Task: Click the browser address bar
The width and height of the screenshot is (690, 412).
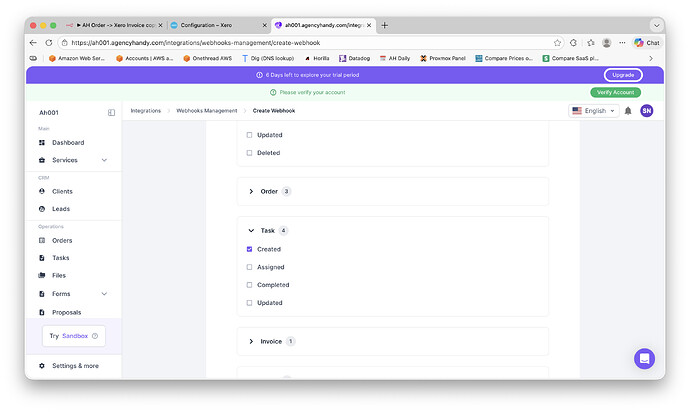Action: click(300, 43)
